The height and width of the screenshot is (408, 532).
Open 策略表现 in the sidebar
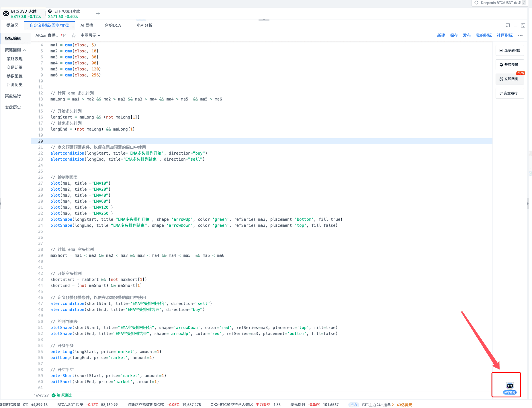click(x=15, y=59)
